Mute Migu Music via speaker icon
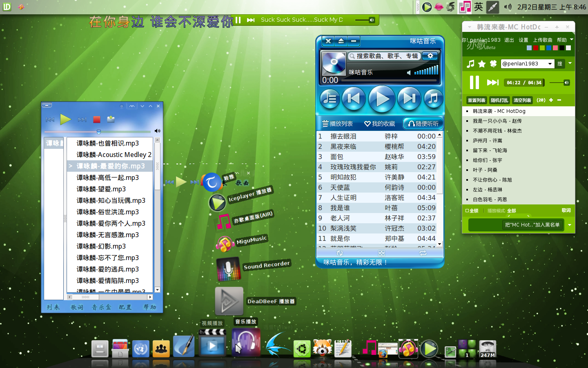The image size is (588, 368). click(x=409, y=73)
